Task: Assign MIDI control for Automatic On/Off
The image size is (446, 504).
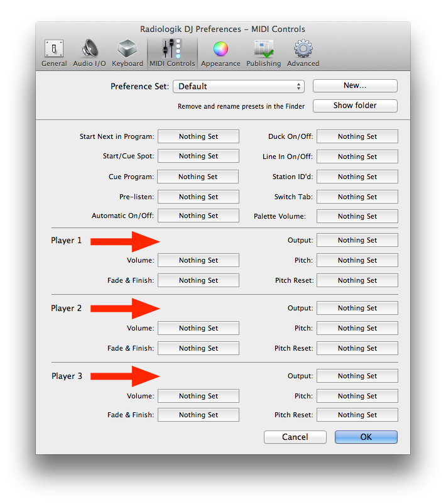Action: (x=199, y=216)
